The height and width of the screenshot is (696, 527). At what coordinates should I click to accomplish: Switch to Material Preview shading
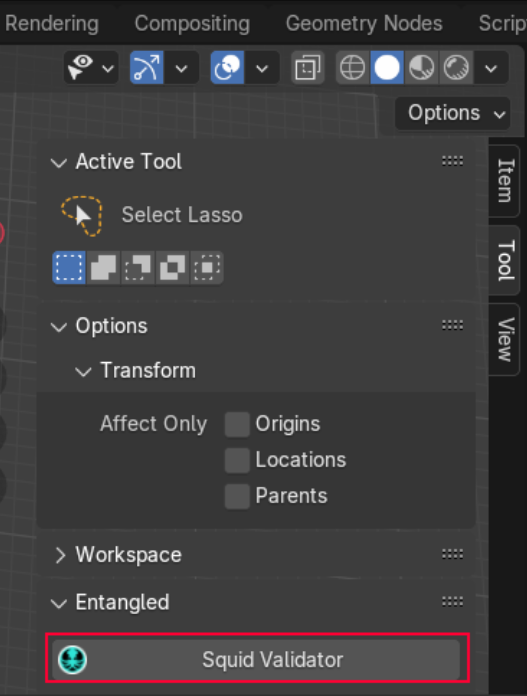pos(421,68)
